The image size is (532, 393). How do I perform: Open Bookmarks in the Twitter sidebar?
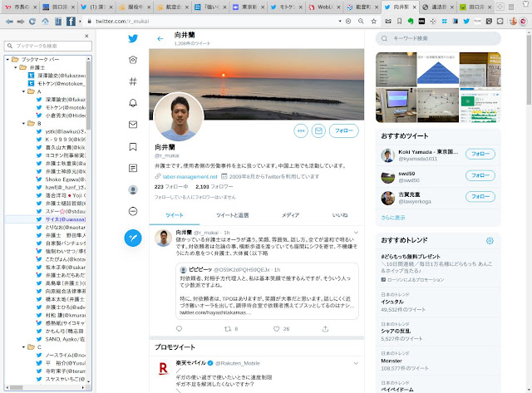point(133,146)
